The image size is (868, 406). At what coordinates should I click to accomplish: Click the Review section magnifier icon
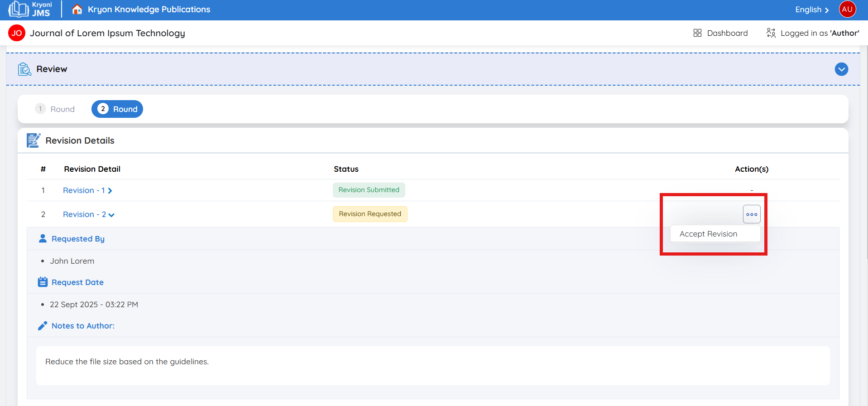[x=24, y=69]
